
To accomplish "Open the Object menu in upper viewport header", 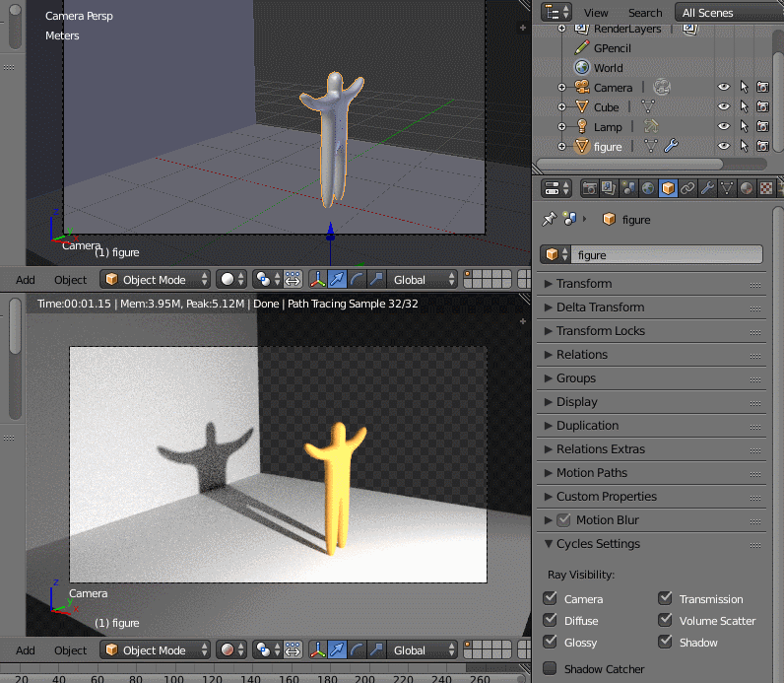I will tap(70, 280).
